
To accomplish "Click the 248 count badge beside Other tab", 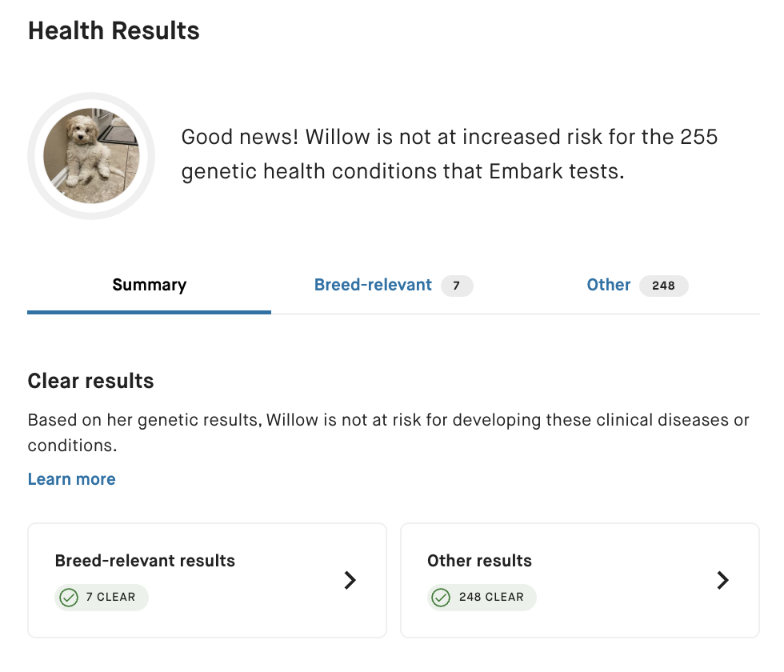I will click(663, 286).
